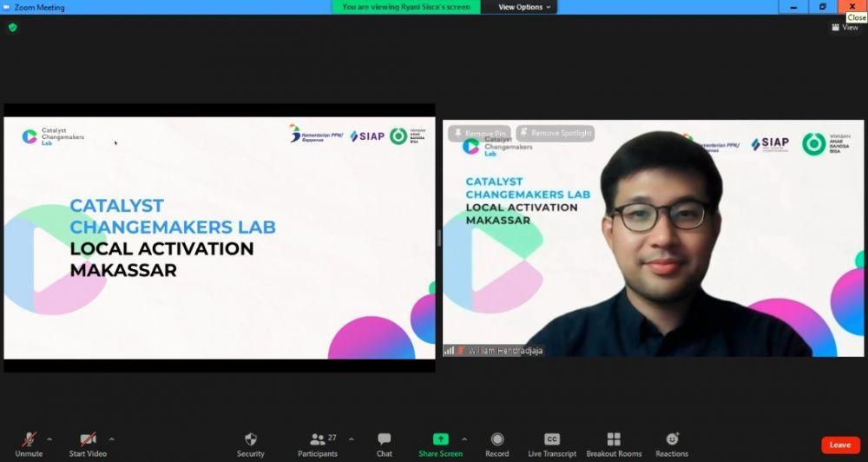This screenshot has height=462, width=868.
Task: Start recording with the Record button
Action: [497, 445]
